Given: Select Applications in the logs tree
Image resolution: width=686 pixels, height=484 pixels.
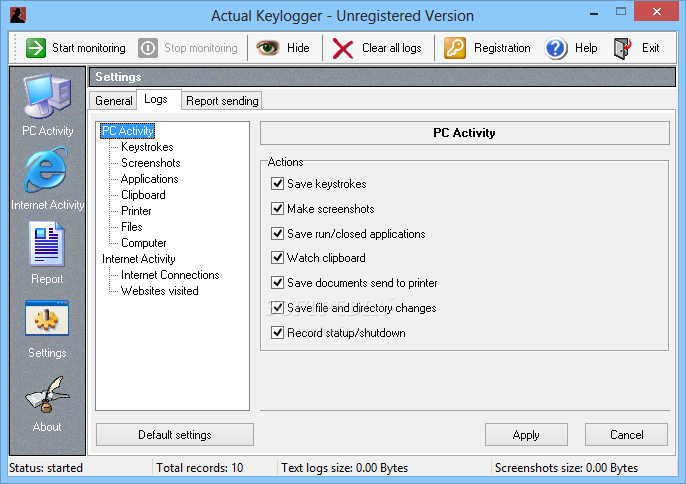Looking at the screenshot, I should (150, 179).
